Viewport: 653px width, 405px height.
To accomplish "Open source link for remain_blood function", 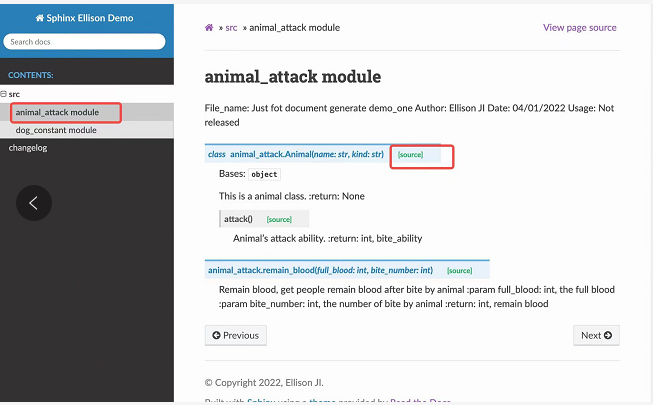I will [x=459, y=270].
